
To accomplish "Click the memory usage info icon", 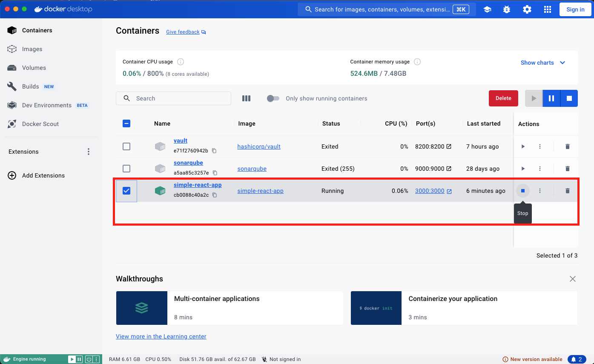I will point(417,62).
